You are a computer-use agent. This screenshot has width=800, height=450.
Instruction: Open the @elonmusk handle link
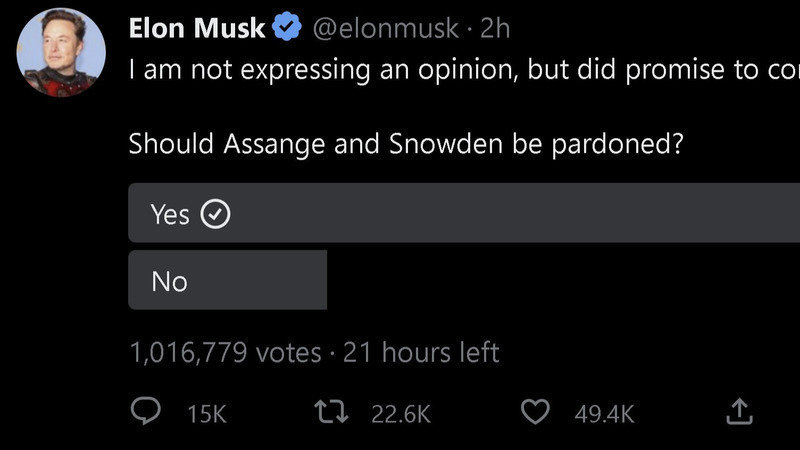point(387,29)
